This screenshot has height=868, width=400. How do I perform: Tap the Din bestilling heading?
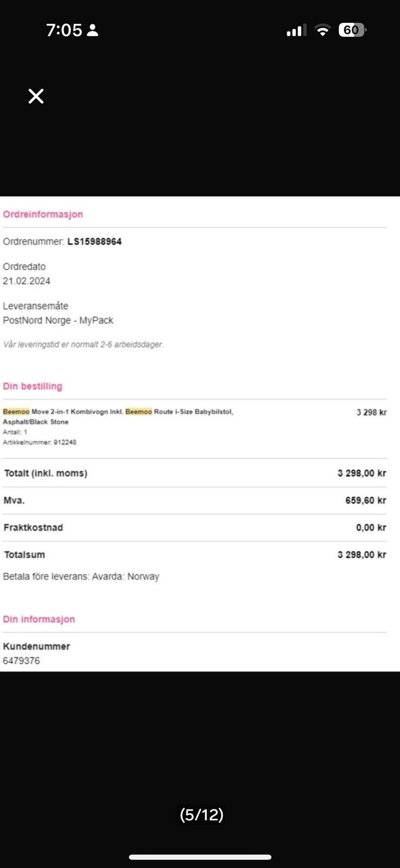pos(33,386)
